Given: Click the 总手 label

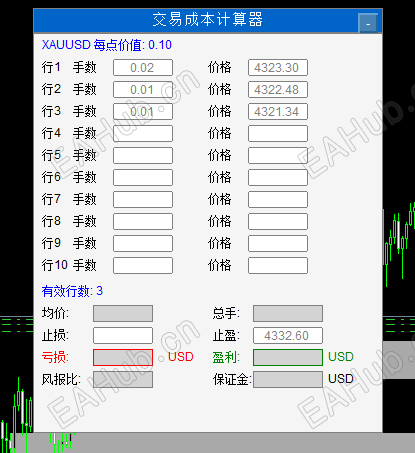Looking at the screenshot, I should pos(226,313).
